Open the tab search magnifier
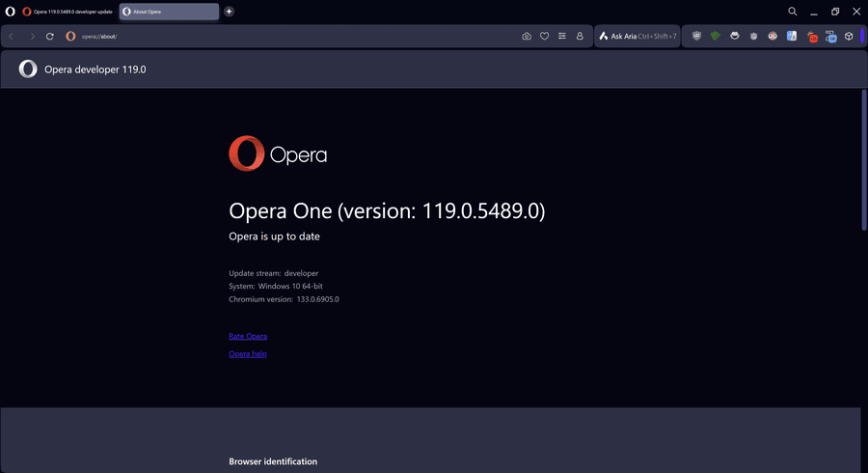This screenshot has width=868, height=473. [793, 12]
